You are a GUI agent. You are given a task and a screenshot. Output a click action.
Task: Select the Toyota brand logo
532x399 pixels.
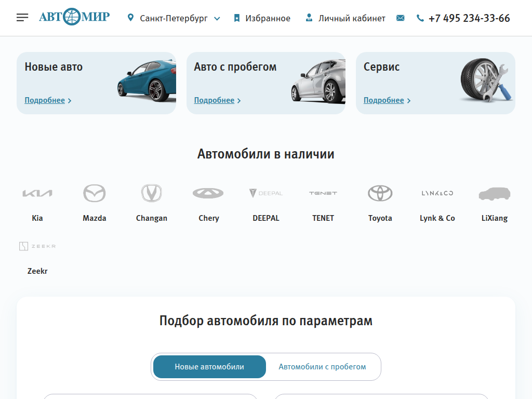tap(380, 192)
